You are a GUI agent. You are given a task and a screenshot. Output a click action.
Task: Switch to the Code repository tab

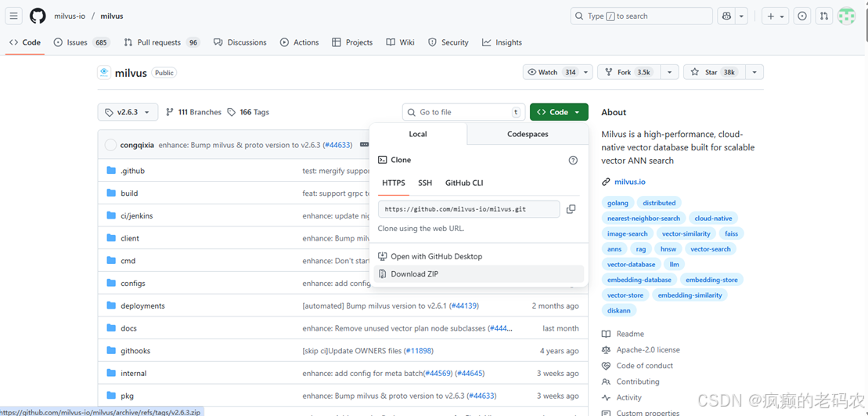26,42
